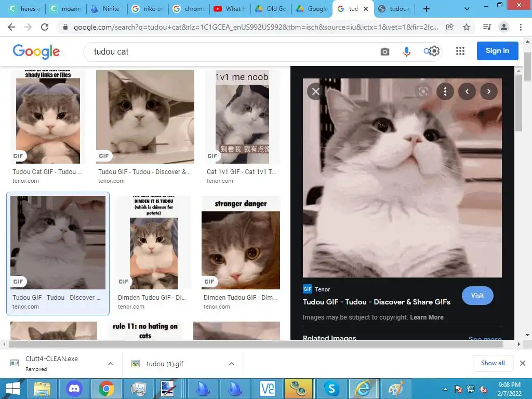The width and height of the screenshot is (532, 399).
Task: Show hidden system tray icons
Action: click(x=445, y=389)
